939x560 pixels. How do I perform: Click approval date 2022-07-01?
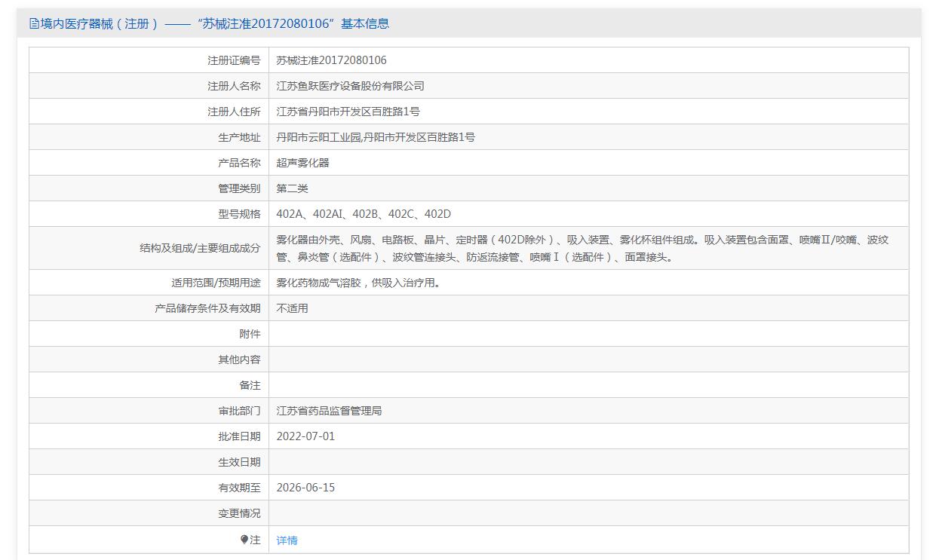tap(305, 436)
